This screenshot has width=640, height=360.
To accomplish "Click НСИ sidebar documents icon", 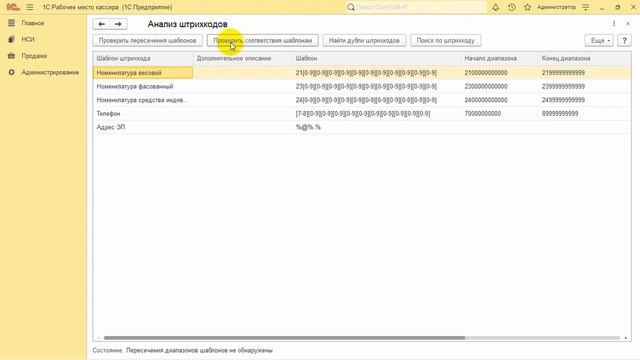I will [11, 40].
